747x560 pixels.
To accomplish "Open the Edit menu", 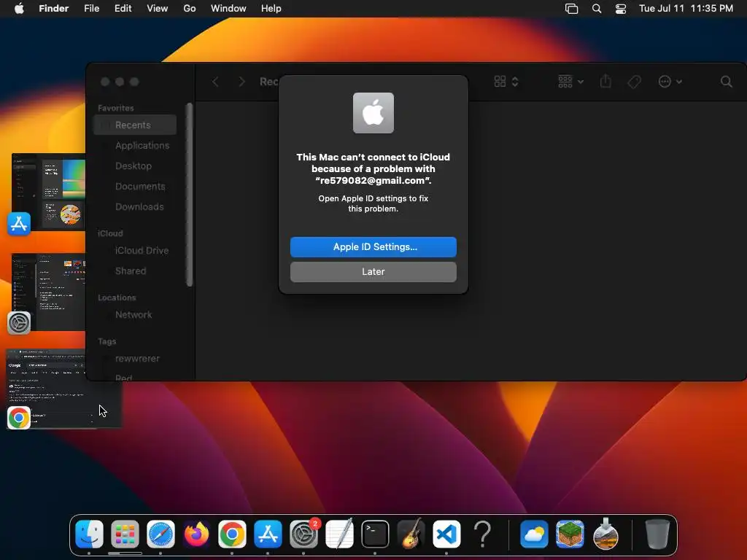I will click(123, 8).
